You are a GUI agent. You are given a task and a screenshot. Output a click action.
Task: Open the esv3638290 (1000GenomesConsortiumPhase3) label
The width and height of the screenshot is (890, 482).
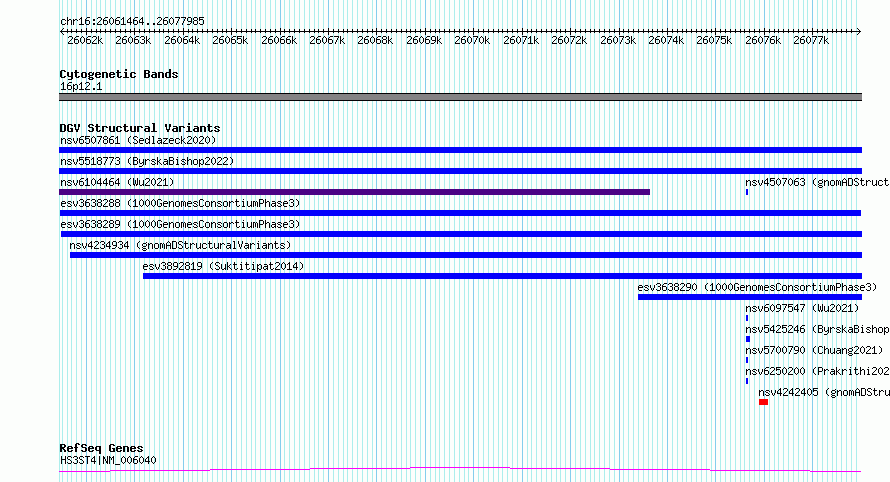tap(757, 287)
